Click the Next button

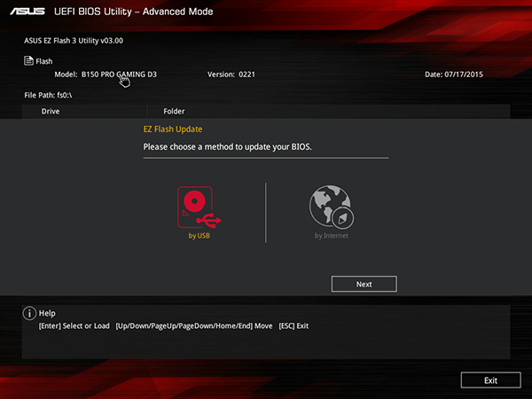point(364,284)
